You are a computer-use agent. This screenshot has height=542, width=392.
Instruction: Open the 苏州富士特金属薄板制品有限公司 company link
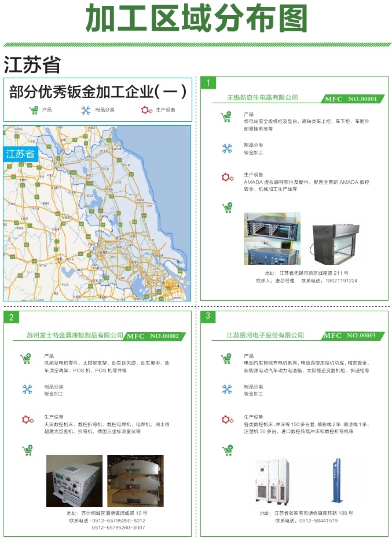tap(75, 335)
